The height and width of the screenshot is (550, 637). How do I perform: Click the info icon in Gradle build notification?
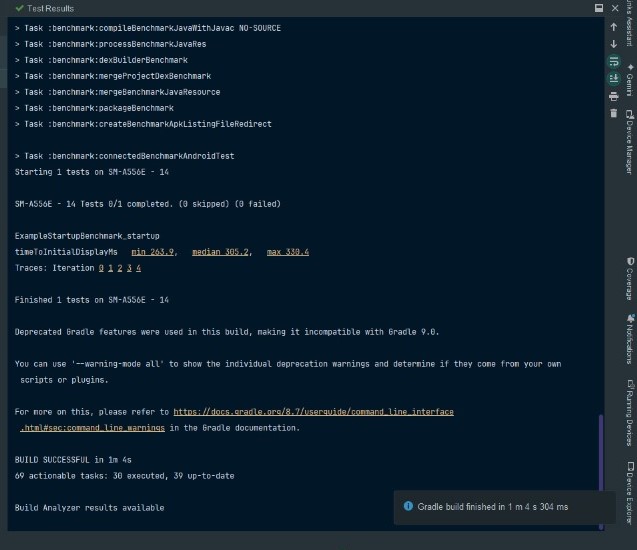pyautogui.click(x=408, y=506)
